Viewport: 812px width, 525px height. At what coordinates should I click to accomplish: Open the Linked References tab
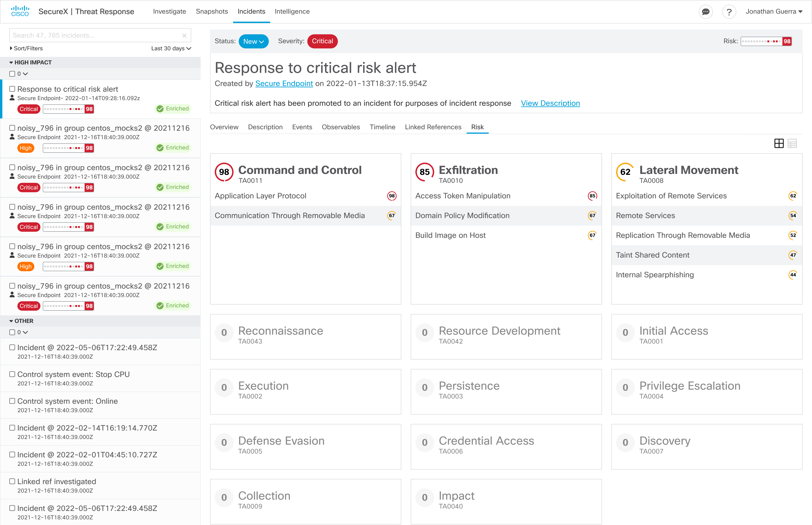pyautogui.click(x=433, y=127)
